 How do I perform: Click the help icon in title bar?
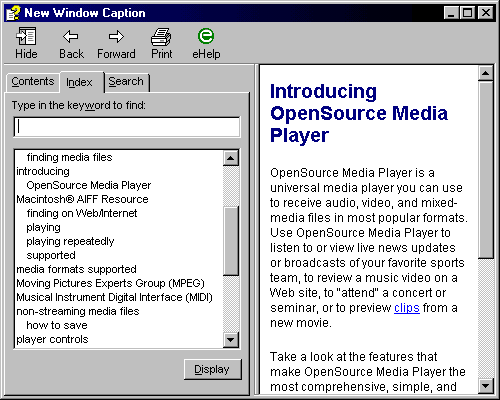tap(13, 13)
